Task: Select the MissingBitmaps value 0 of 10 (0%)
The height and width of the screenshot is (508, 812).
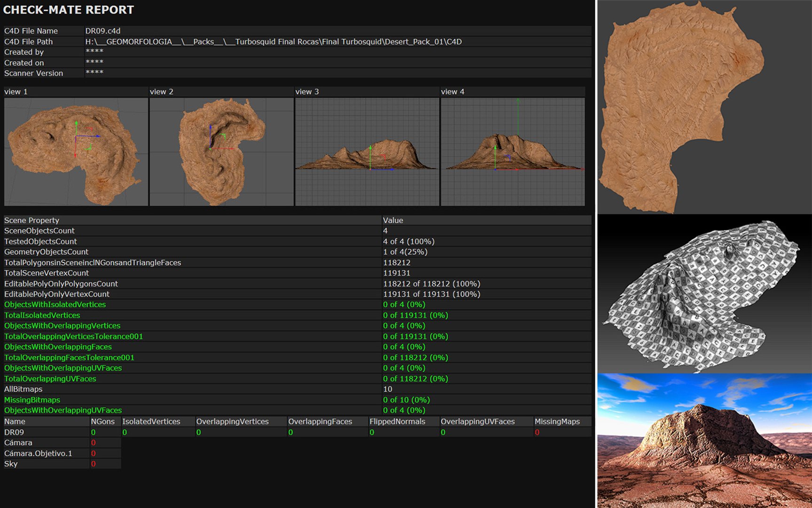Action: [406, 400]
